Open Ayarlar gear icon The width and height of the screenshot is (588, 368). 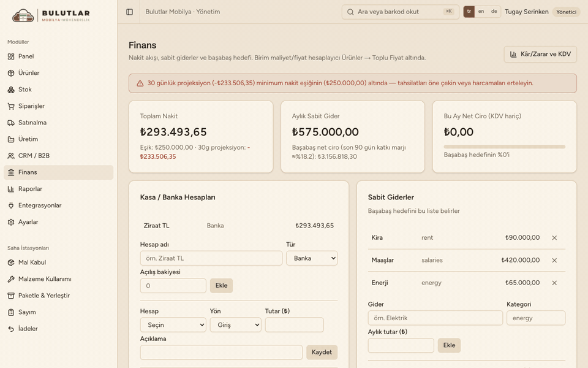(x=11, y=222)
